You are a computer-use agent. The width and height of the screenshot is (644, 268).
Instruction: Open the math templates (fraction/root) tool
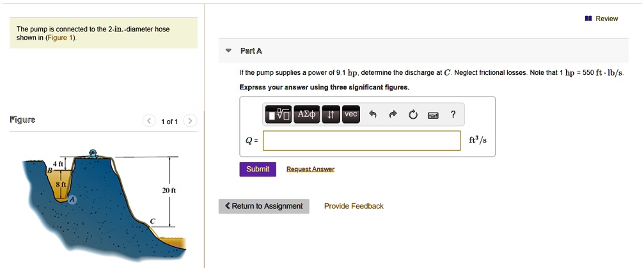tap(279, 115)
